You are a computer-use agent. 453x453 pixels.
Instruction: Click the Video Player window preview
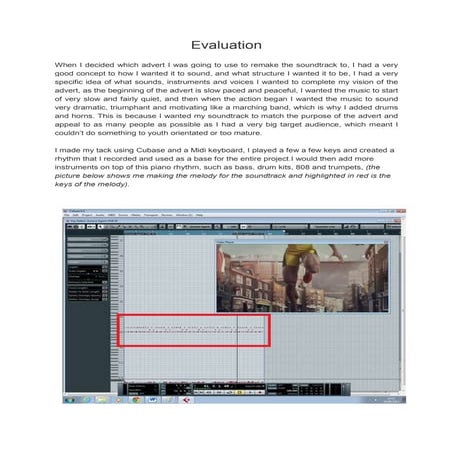point(302,278)
